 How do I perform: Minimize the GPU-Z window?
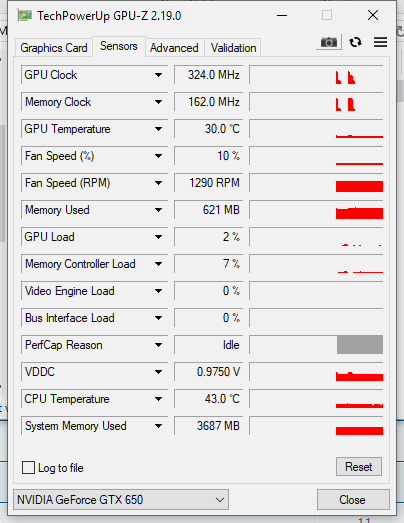(282, 15)
